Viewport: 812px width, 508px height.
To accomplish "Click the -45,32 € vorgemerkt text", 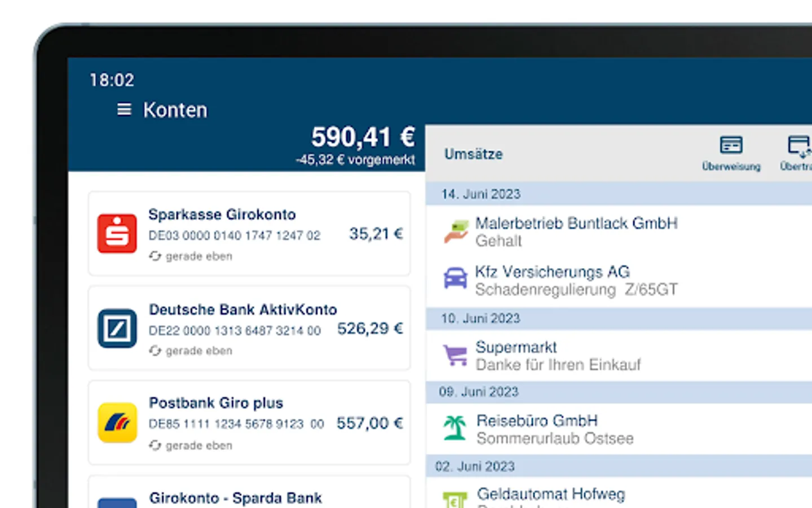I will coord(355,160).
